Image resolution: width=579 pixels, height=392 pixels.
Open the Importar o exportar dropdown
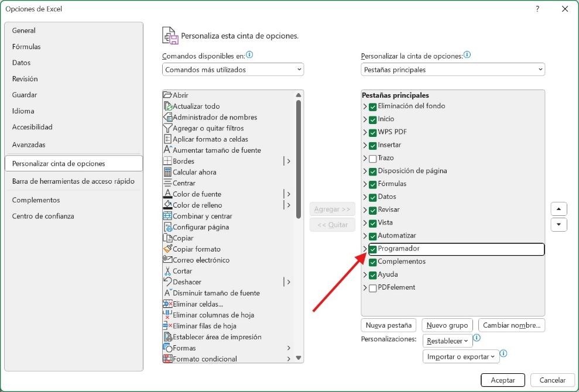click(x=461, y=356)
